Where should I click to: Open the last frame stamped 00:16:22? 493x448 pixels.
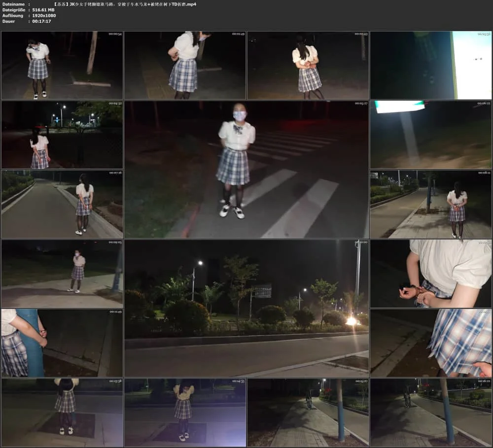[x=431, y=413]
